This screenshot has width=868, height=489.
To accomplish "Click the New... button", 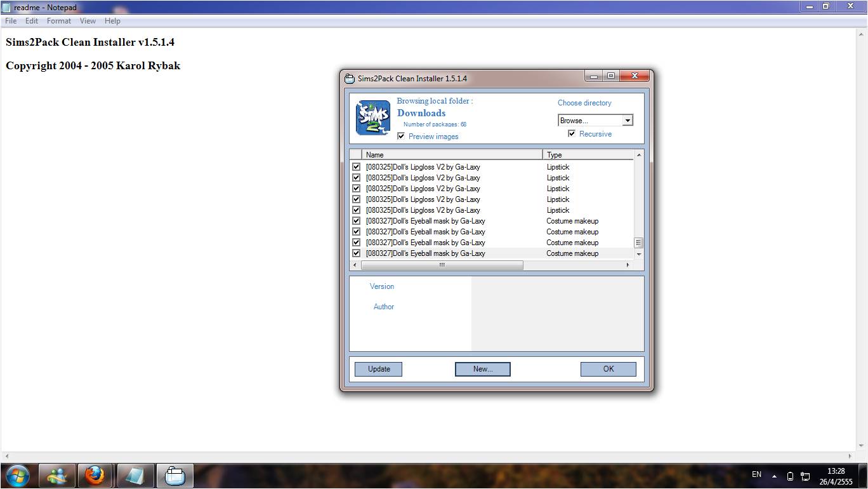I will [483, 369].
